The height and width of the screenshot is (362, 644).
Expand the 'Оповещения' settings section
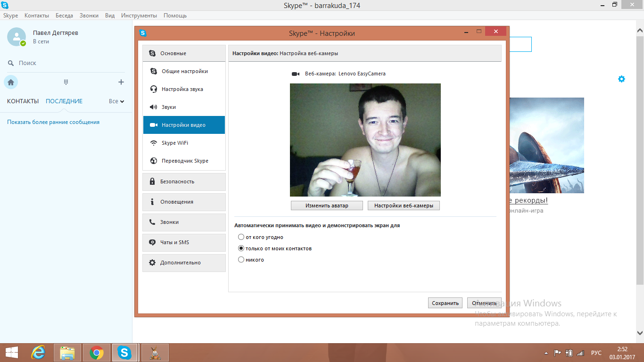point(184,202)
